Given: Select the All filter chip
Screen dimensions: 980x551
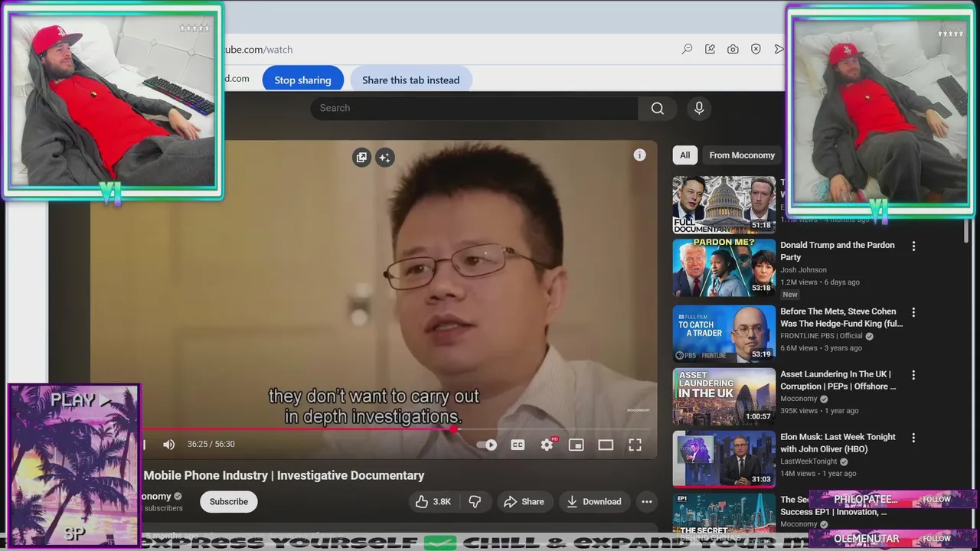Looking at the screenshot, I should click(x=684, y=155).
